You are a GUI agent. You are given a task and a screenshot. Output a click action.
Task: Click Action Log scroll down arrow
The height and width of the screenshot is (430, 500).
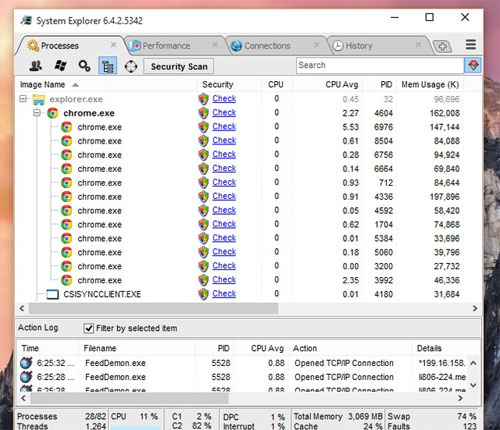[473, 385]
